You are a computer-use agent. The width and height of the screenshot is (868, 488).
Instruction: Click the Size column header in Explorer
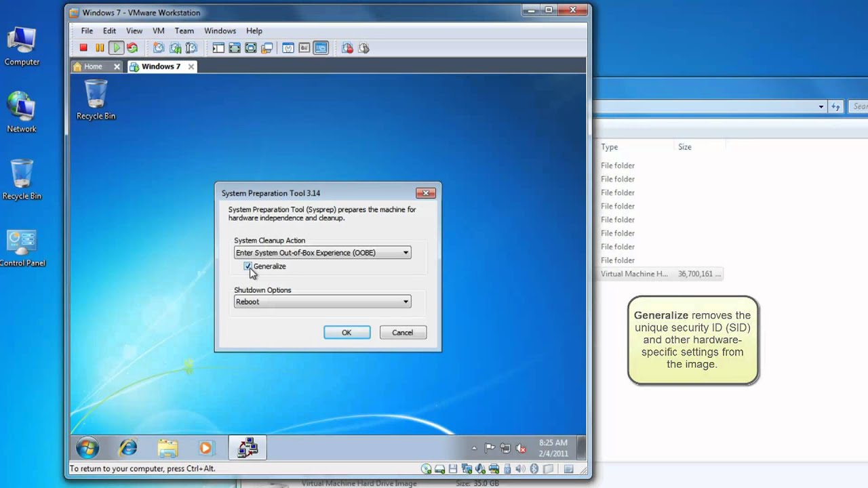(x=684, y=146)
